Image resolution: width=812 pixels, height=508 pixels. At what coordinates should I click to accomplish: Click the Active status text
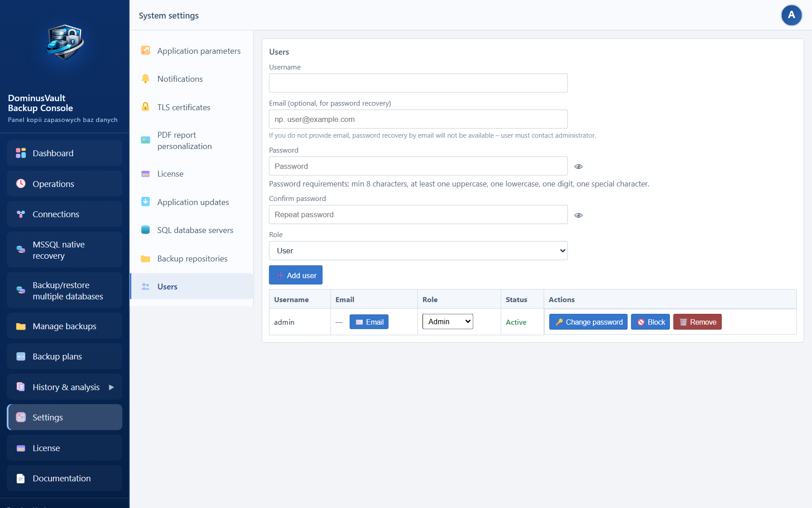pos(516,322)
